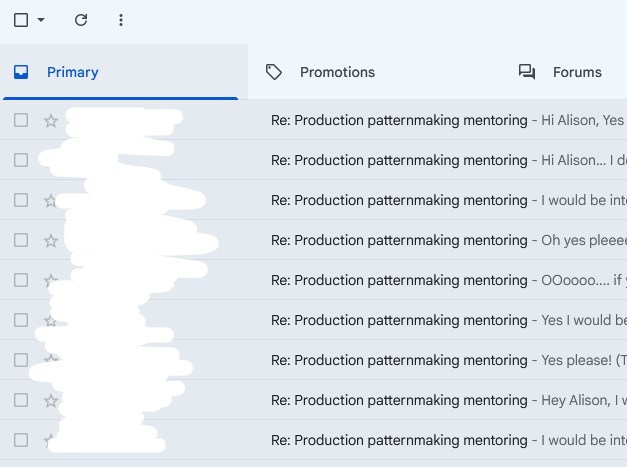This screenshot has height=467, width=627.
Task: Open the email previewed "Hey Alison, I"
Action: [x=314, y=400]
